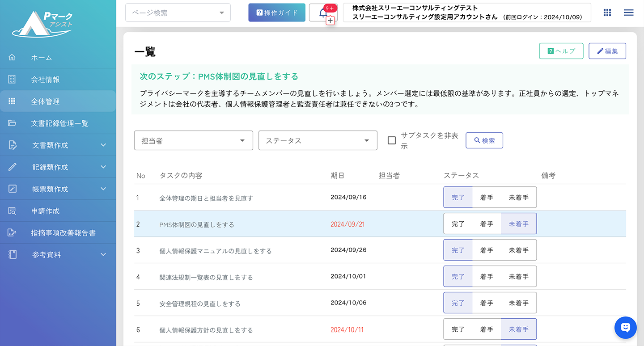Click the 指摘事項改善報告書 sidebar icon
644x346 pixels.
[x=12, y=233]
